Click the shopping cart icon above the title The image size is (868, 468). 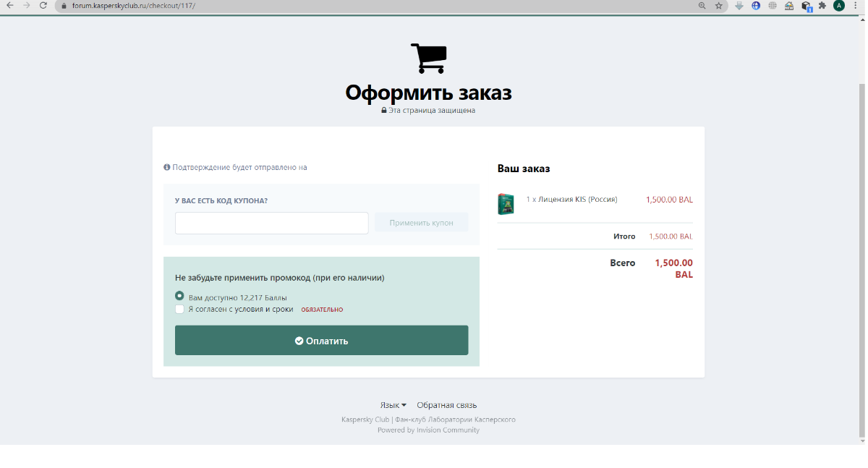point(428,58)
